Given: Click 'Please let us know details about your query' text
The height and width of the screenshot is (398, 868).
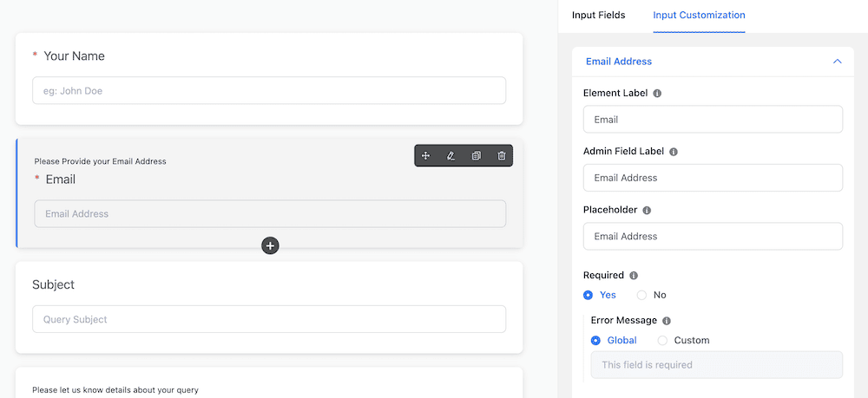Looking at the screenshot, I should click(115, 390).
